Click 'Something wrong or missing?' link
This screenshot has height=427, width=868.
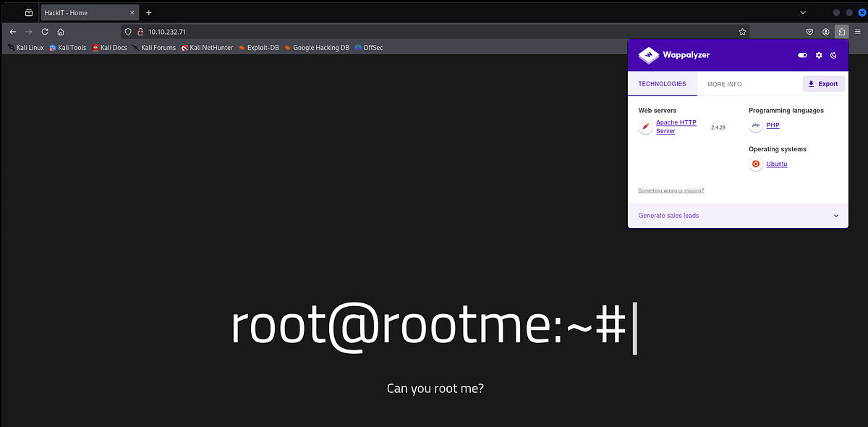[x=671, y=190]
